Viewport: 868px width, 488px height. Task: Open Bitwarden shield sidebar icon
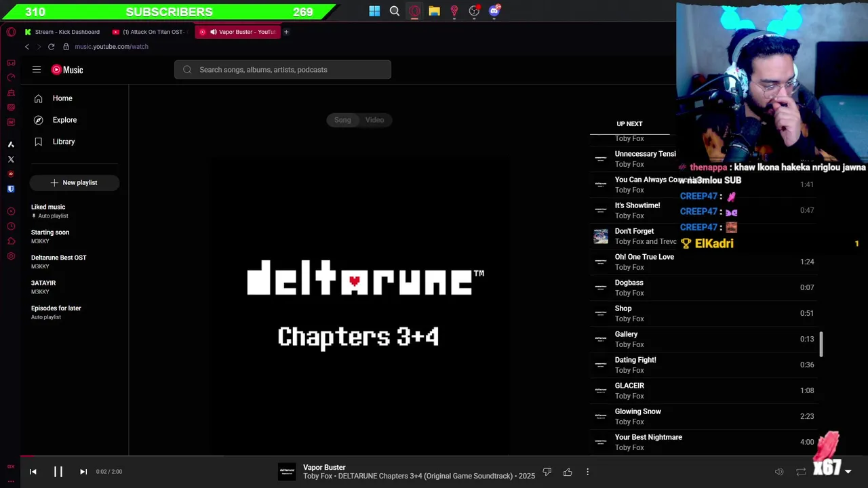pyautogui.click(x=11, y=189)
